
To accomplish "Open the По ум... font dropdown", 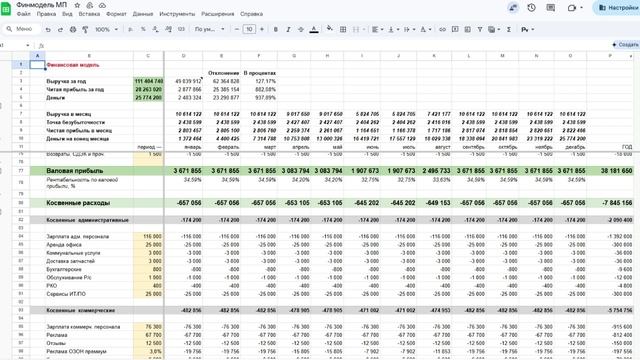I will (210, 29).
